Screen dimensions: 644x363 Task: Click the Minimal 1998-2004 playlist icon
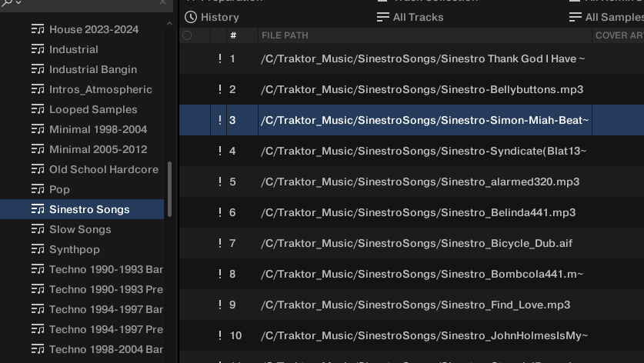point(38,129)
